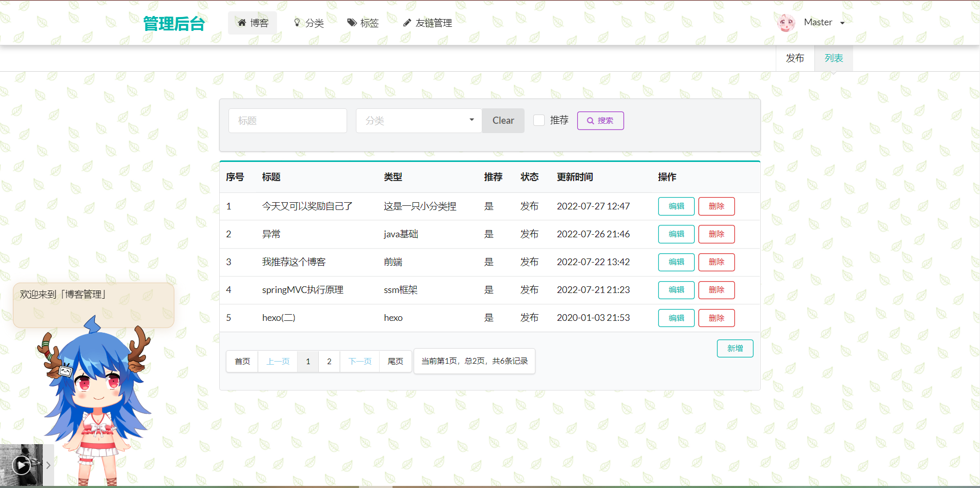Click the date 2022-07-22 13:42

tap(593, 262)
